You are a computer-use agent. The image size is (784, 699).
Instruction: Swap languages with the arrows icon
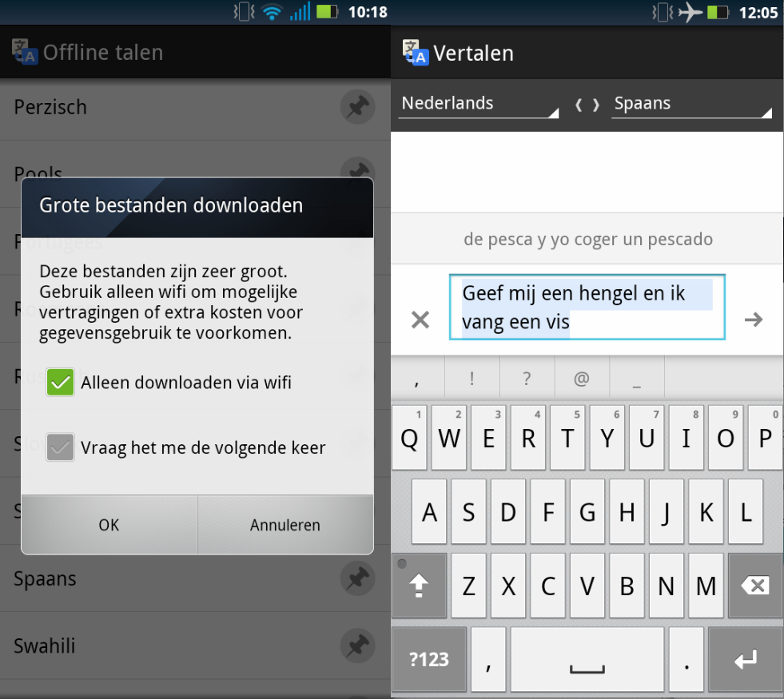coord(587,105)
